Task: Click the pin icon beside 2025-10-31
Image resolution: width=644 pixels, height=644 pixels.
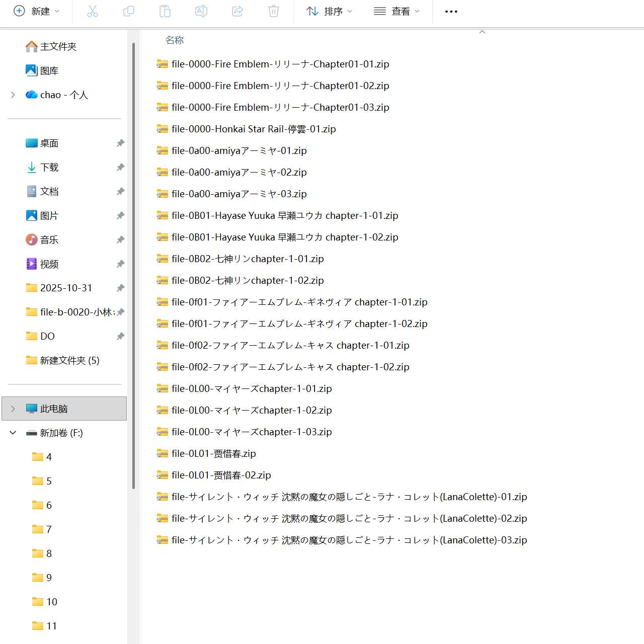Action: (x=120, y=288)
